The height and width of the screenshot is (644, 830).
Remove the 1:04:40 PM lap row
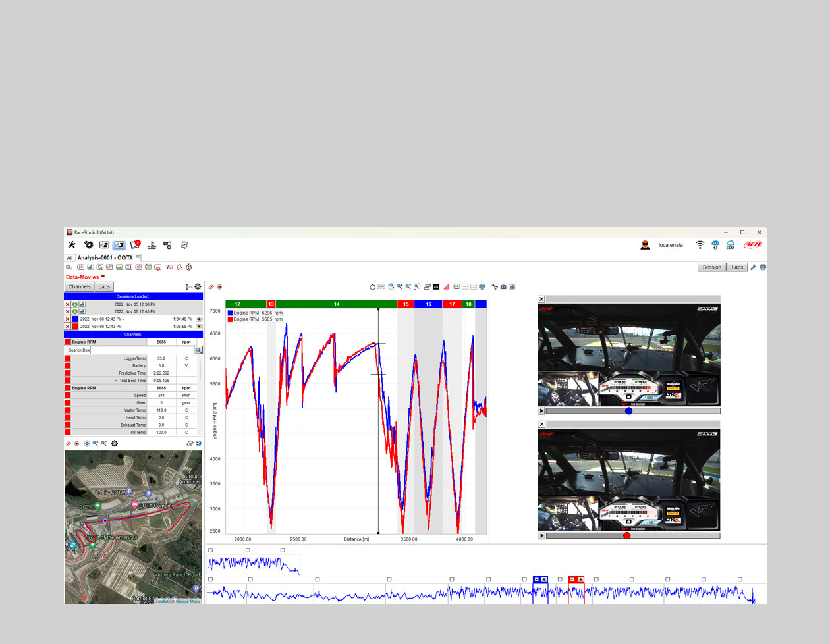pyautogui.click(x=67, y=319)
